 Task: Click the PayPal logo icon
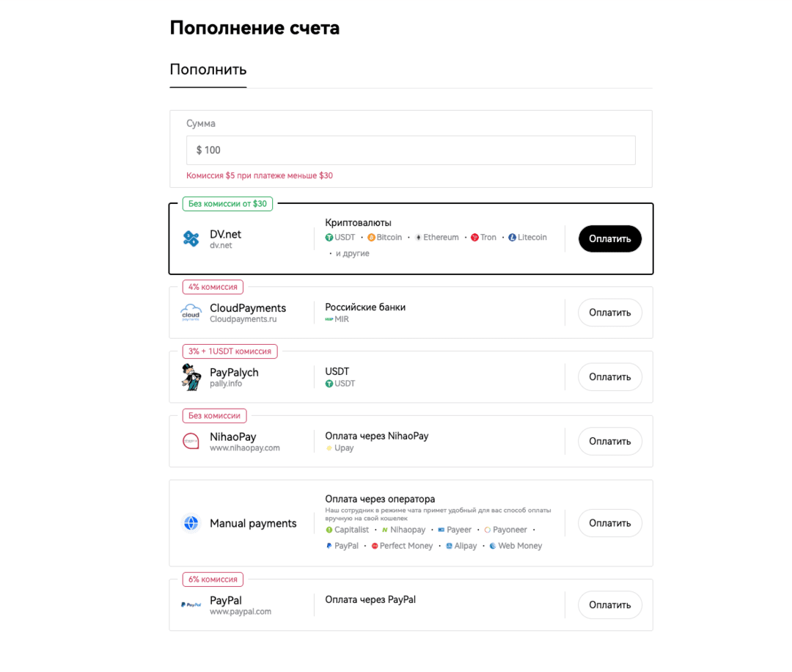coord(191,605)
